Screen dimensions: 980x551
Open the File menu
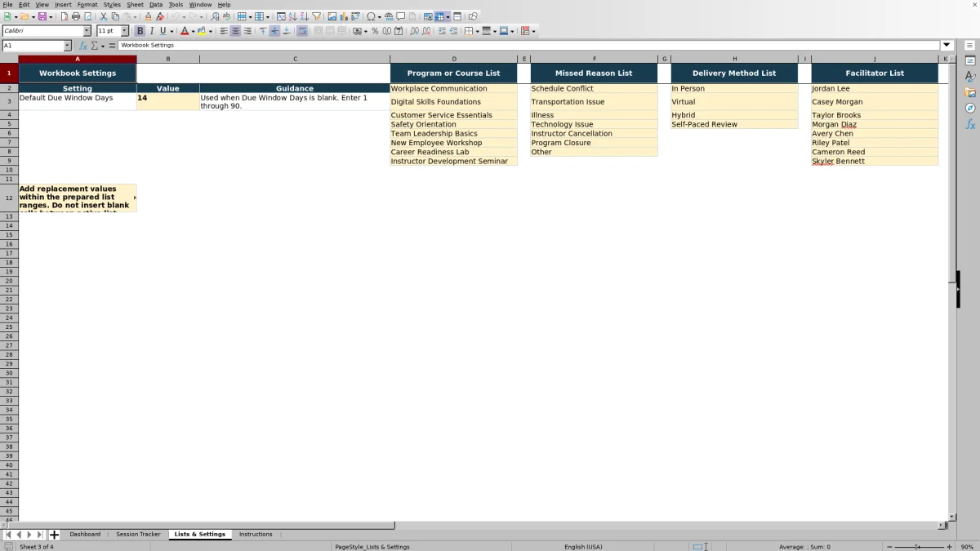[x=7, y=4]
